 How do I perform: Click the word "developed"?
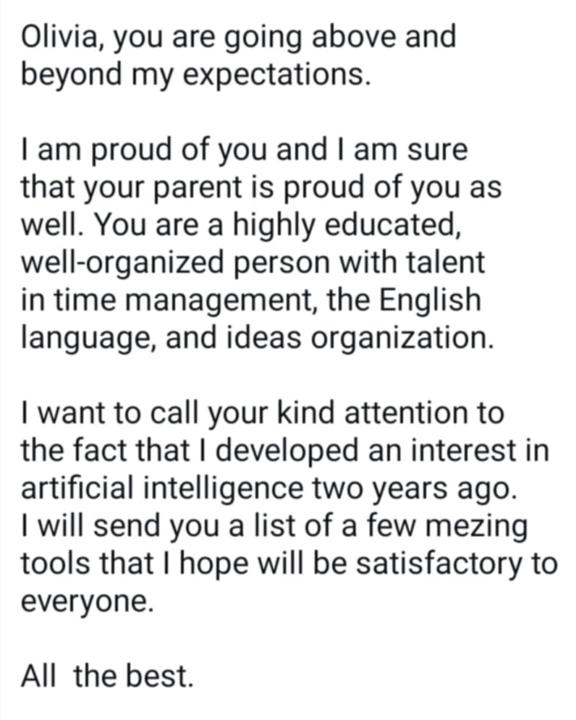(287, 450)
